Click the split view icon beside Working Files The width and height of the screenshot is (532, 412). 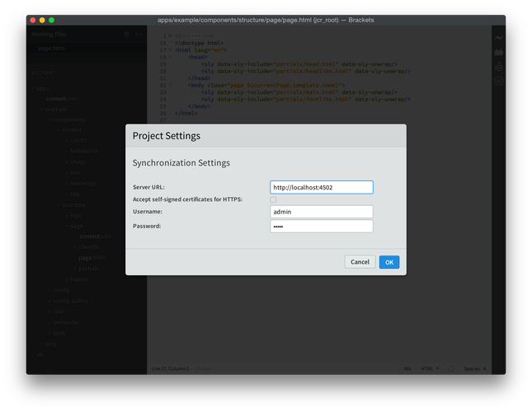point(139,35)
